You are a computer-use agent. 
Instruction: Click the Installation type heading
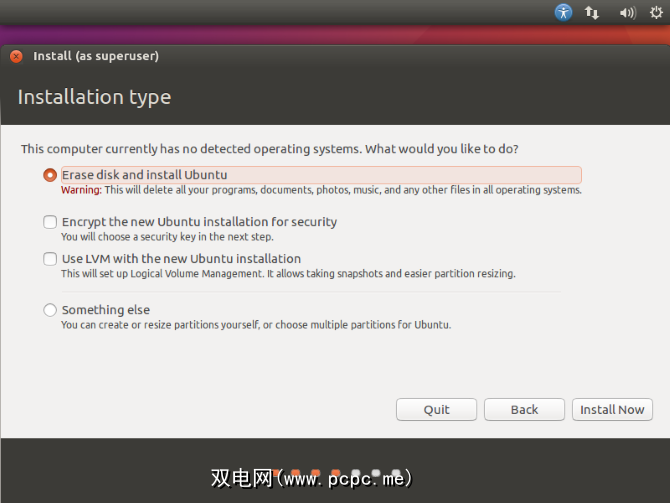click(x=94, y=97)
